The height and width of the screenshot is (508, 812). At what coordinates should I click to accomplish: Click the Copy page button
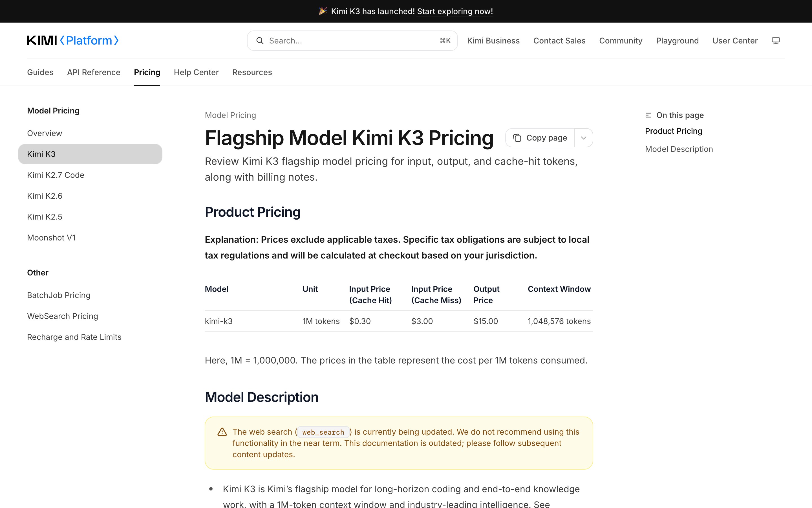point(540,138)
